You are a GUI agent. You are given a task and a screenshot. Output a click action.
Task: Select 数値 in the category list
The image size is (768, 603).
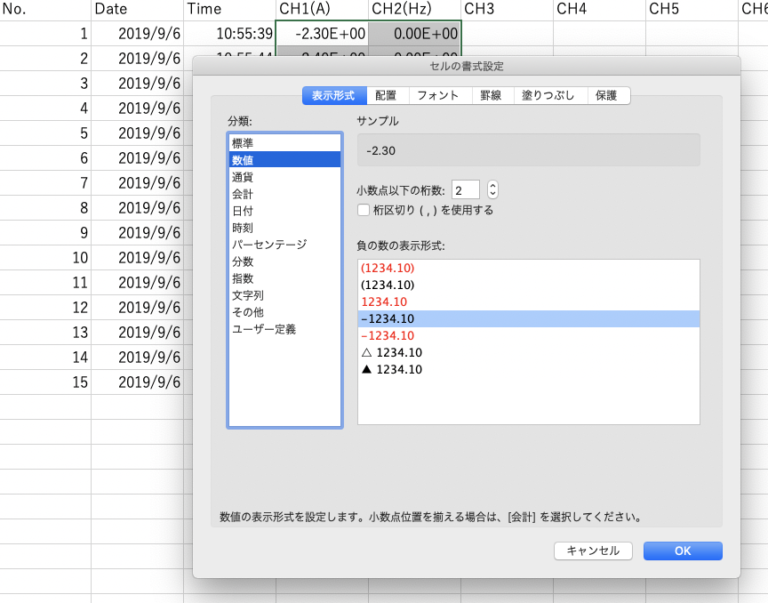pos(285,160)
